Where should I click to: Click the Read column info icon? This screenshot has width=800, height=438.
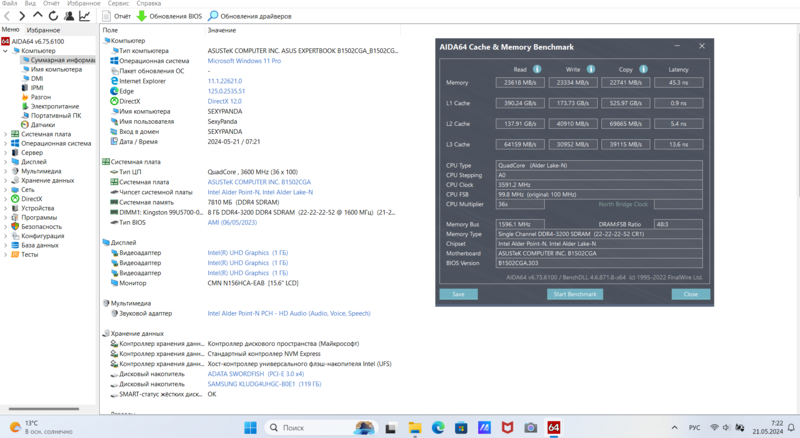(537, 69)
